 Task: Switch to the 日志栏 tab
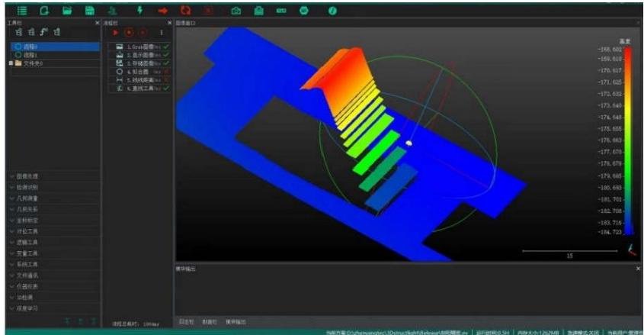click(x=185, y=321)
